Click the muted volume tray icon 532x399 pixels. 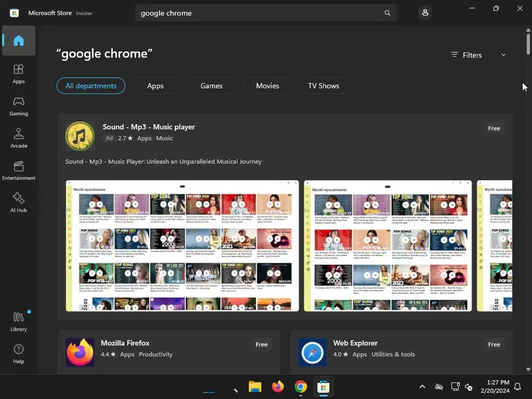pyautogui.click(x=469, y=387)
